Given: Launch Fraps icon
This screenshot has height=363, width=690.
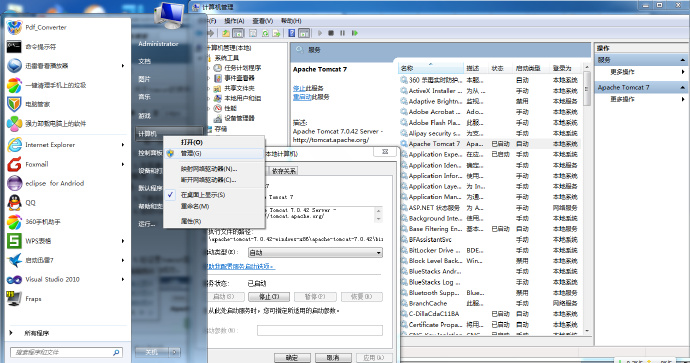Looking at the screenshot, I should point(14,299).
